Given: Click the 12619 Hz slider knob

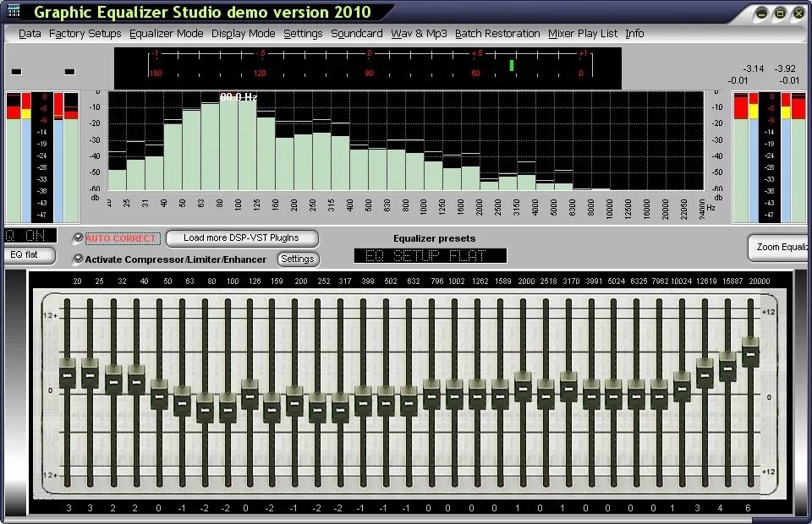Looking at the screenshot, I should 705,374.
